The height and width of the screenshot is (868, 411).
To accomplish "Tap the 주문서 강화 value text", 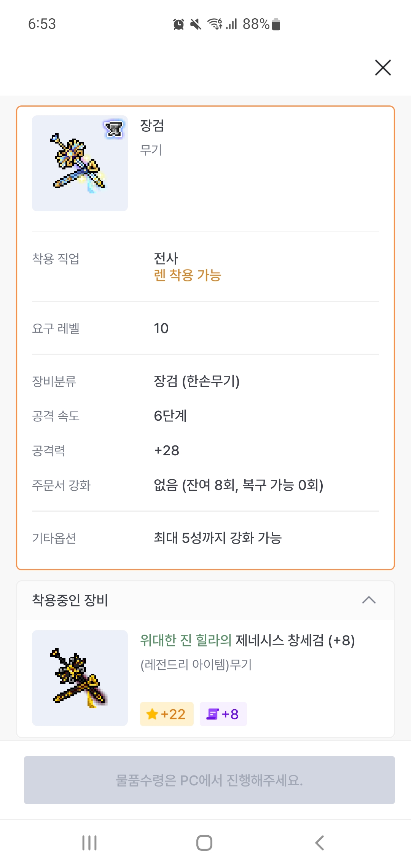I will 238,485.
